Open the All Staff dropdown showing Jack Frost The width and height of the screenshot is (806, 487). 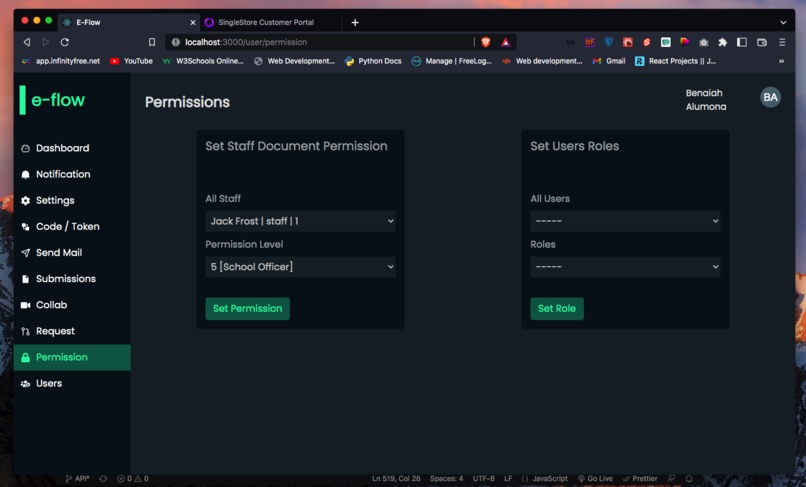(x=301, y=221)
